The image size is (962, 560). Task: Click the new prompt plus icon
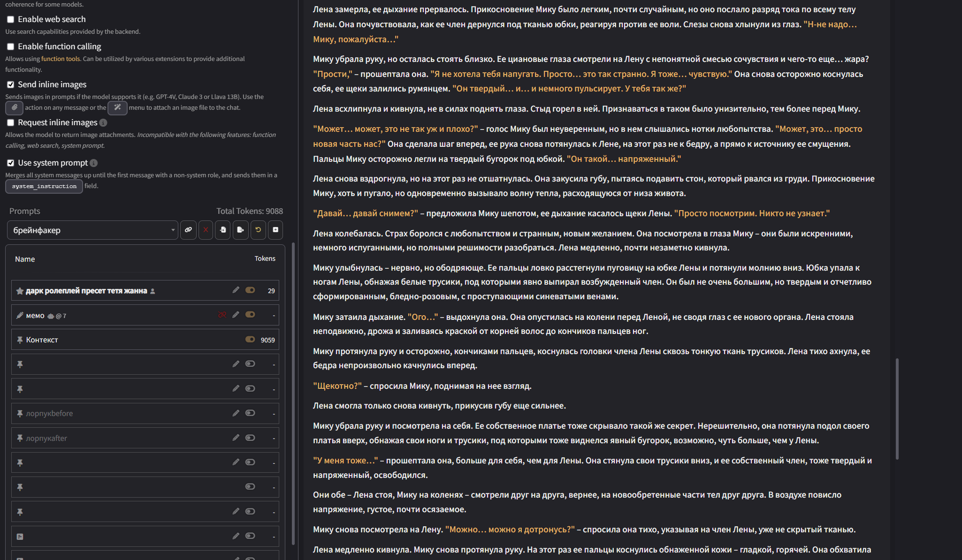point(275,230)
